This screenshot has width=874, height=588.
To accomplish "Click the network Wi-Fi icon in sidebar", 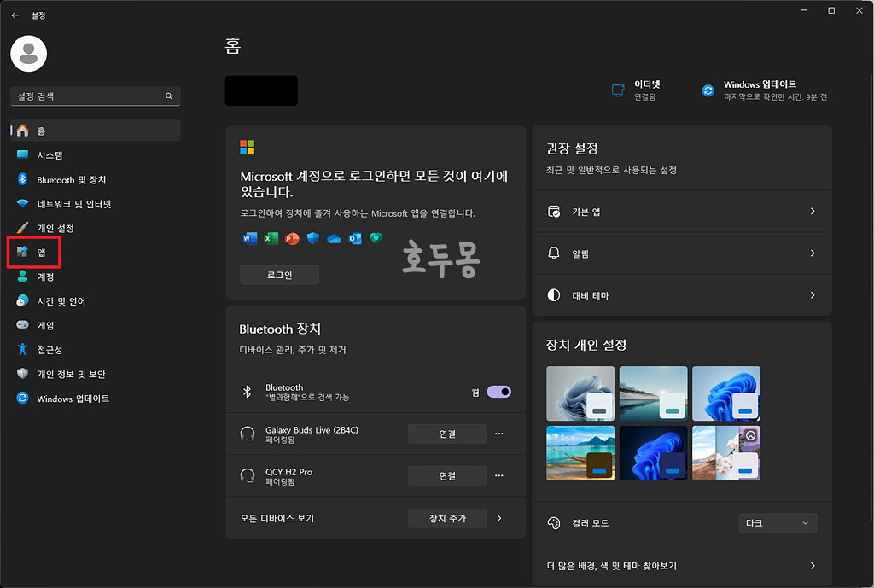I will [x=22, y=203].
